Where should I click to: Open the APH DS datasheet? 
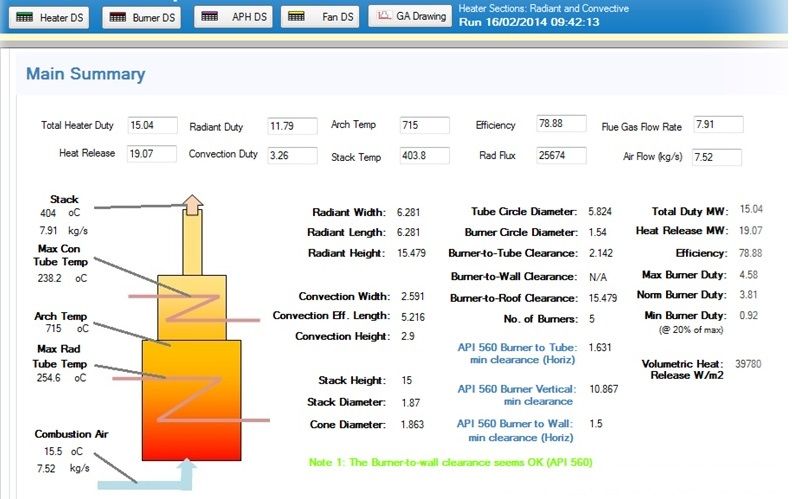(x=234, y=17)
